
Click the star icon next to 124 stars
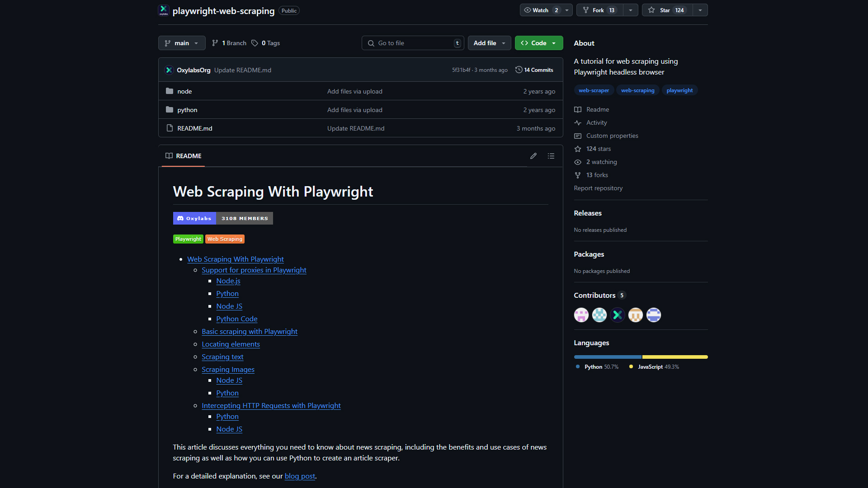(578, 149)
